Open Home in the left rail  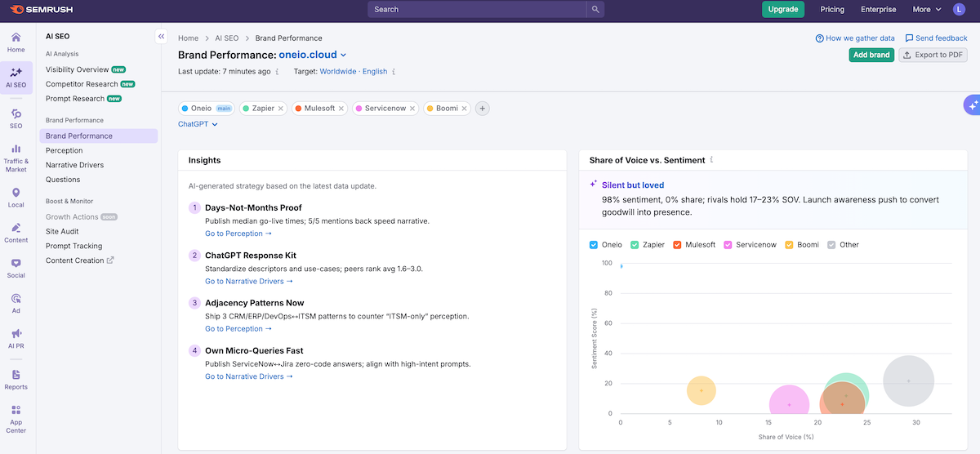[16, 43]
